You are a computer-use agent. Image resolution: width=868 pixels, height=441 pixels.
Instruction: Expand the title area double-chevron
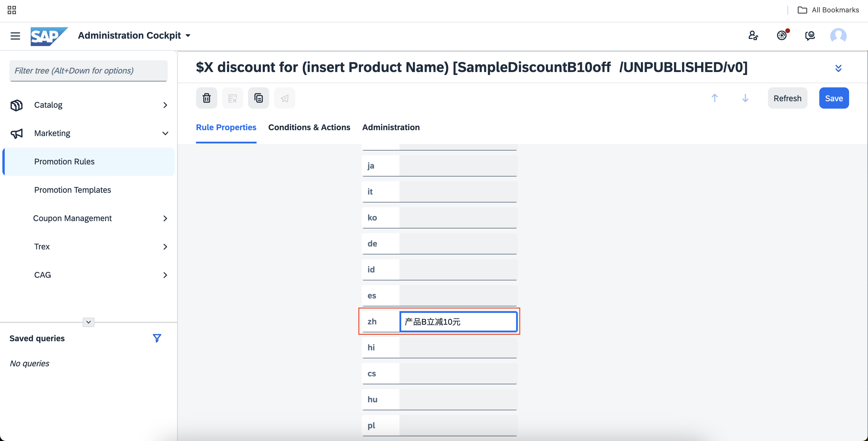click(x=838, y=68)
